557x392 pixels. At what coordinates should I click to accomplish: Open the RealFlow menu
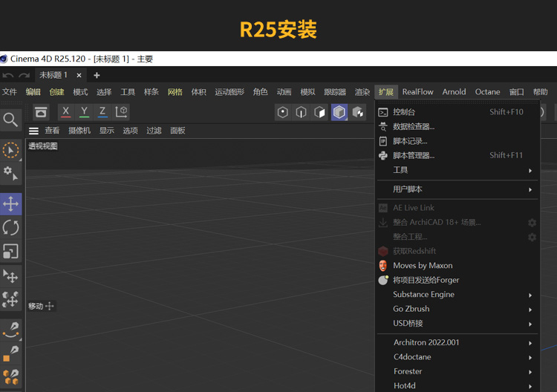[x=417, y=92]
